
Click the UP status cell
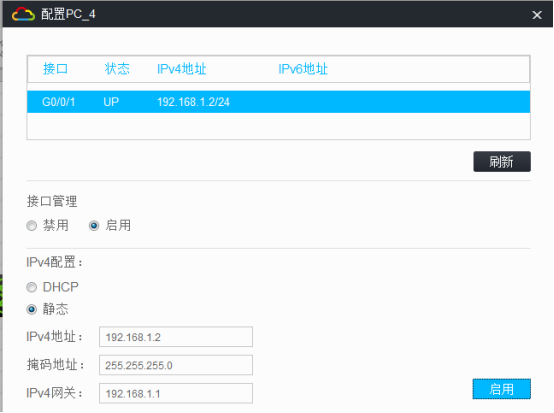tap(111, 102)
